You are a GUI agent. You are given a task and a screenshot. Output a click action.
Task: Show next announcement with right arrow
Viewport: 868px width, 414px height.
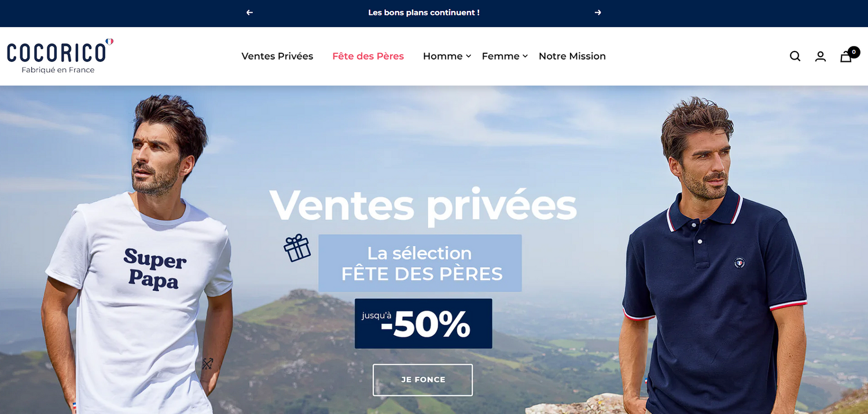tap(598, 13)
